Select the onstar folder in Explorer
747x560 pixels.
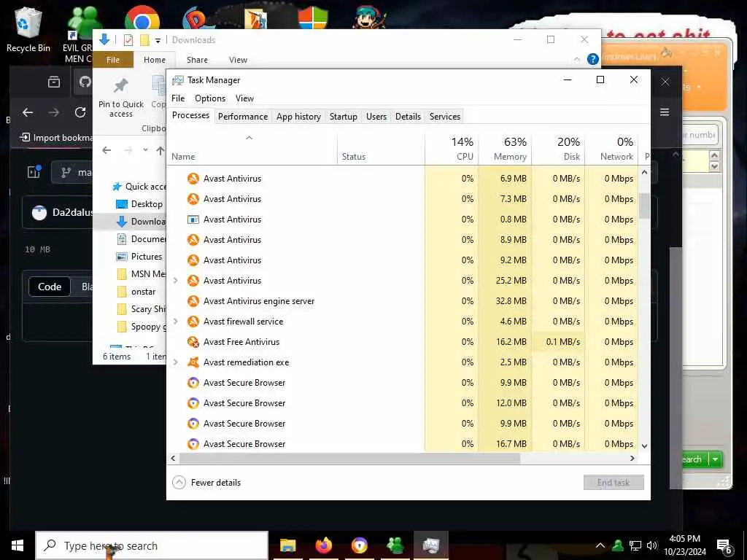pos(136,292)
